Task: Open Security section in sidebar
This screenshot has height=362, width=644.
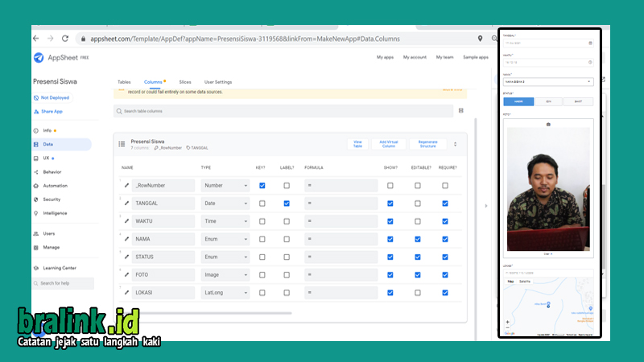Action: tap(52, 200)
